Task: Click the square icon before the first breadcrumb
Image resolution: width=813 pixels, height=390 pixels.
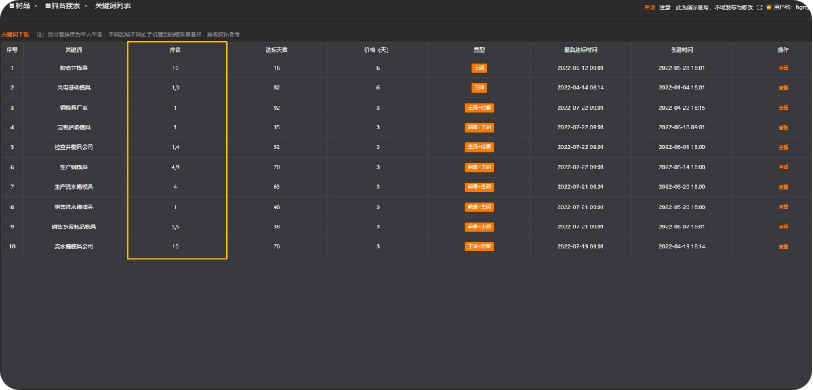Action: [x=12, y=6]
